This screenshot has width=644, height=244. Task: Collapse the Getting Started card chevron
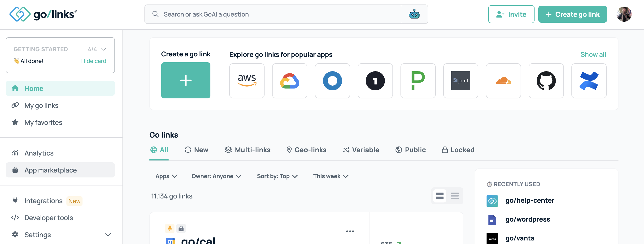click(104, 49)
